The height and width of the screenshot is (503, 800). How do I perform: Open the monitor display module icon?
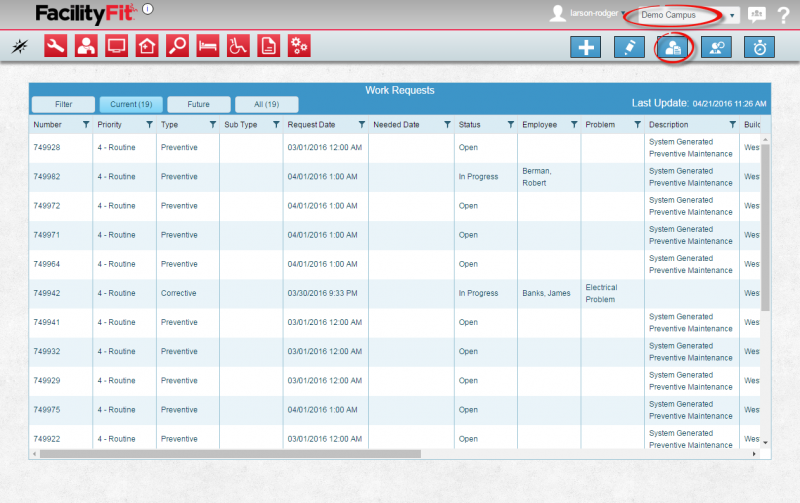pyautogui.click(x=116, y=46)
